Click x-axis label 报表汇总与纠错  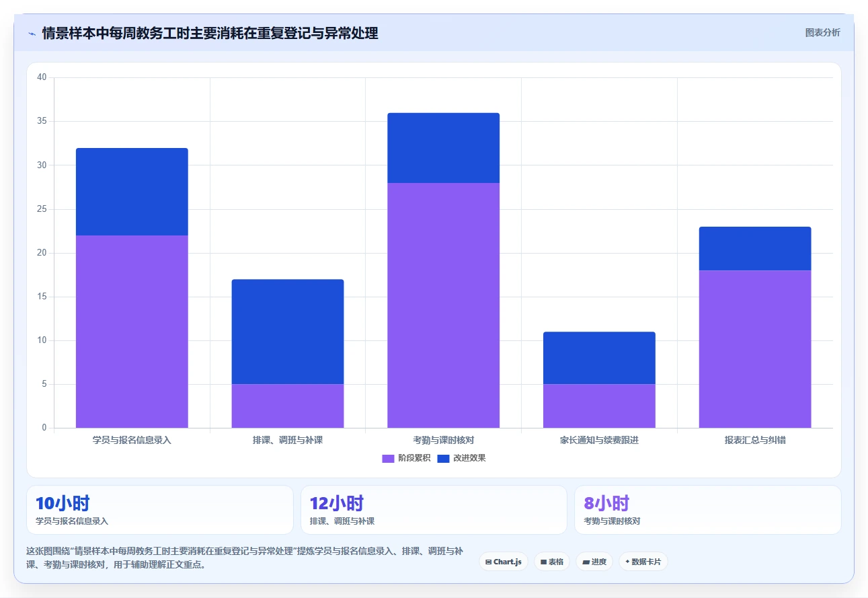pyautogui.click(x=755, y=441)
